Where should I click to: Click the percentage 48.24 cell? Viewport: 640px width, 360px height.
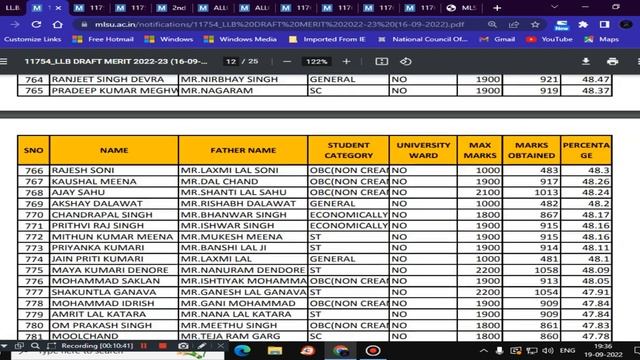click(x=586, y=192)
